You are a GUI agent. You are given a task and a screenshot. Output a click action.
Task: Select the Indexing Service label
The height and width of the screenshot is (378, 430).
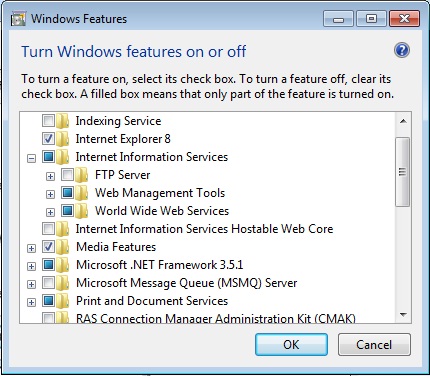pyautogui.click(x=118, y=121)
